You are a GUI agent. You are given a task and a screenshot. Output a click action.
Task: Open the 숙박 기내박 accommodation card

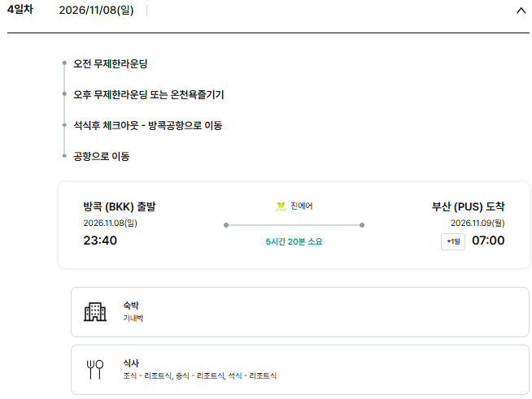(x=300, y=312)
